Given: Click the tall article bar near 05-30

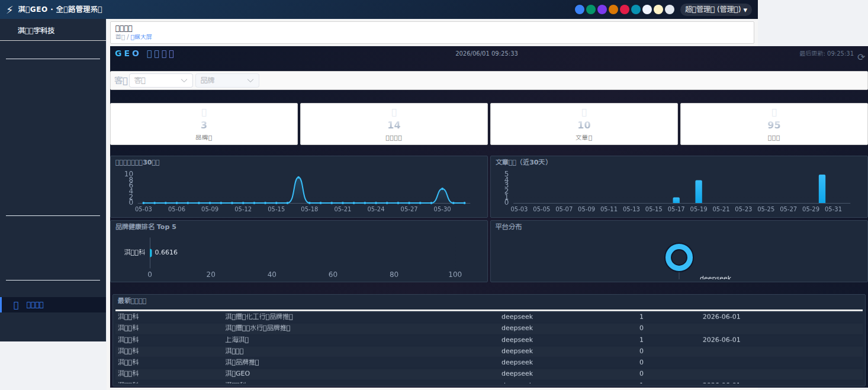Looking at the screenshot, I should tap(822, 189).
